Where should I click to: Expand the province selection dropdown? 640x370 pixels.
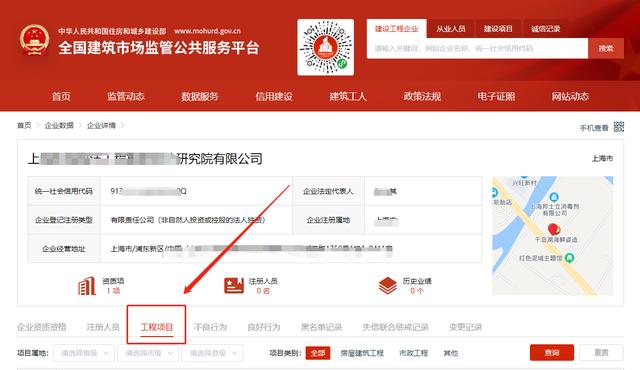pos(84,353)
